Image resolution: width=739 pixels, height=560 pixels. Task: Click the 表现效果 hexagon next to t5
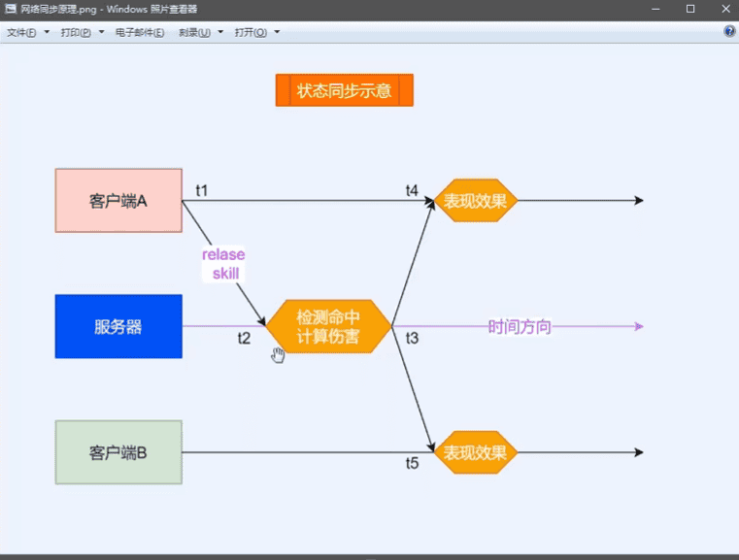[475, 452]
